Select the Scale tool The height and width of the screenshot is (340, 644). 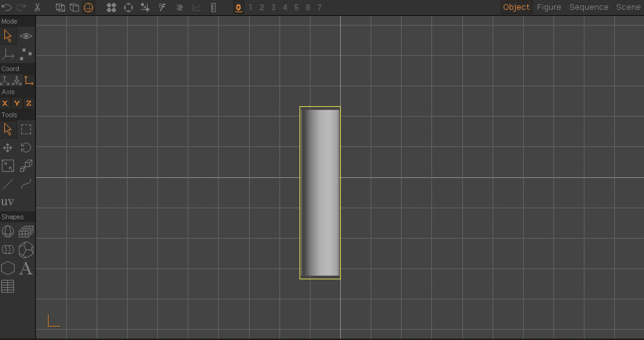click(8, 166)
